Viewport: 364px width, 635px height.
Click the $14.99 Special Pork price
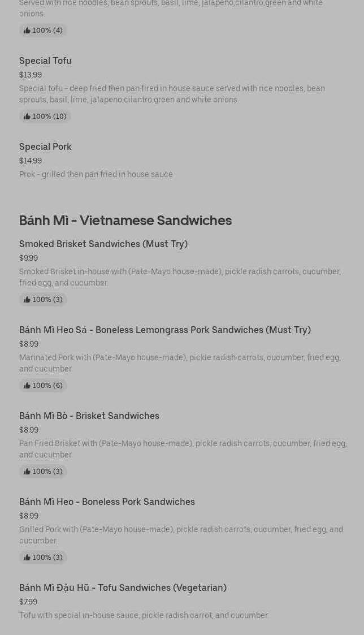[x=31, y=161]
